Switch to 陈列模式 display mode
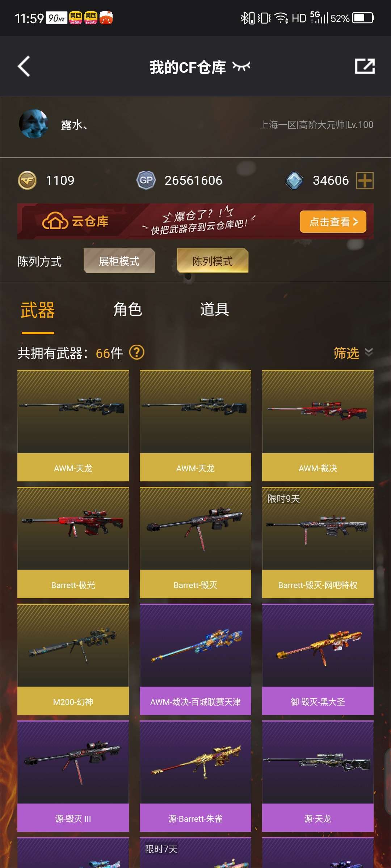This screenshot has height=868, width=391. click(213, 261)
